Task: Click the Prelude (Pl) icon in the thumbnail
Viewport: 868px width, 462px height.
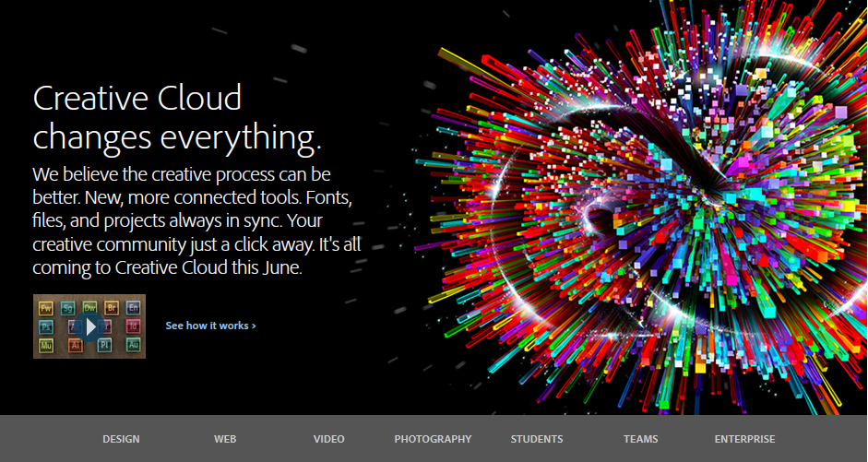Action: click(x=104, y=345)
